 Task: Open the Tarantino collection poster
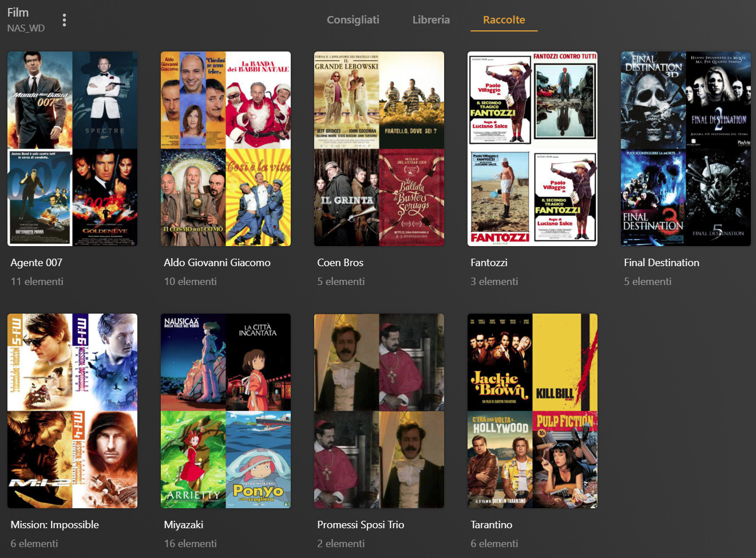click(x=532, y=411)
